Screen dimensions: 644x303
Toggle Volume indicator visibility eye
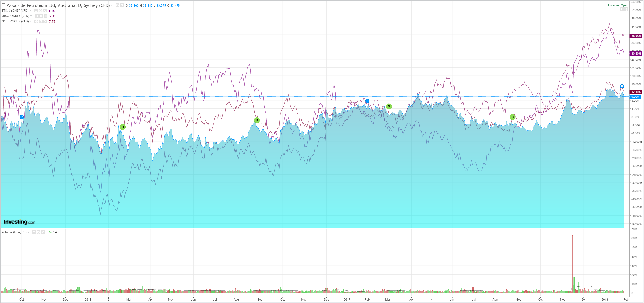[34, 232]
